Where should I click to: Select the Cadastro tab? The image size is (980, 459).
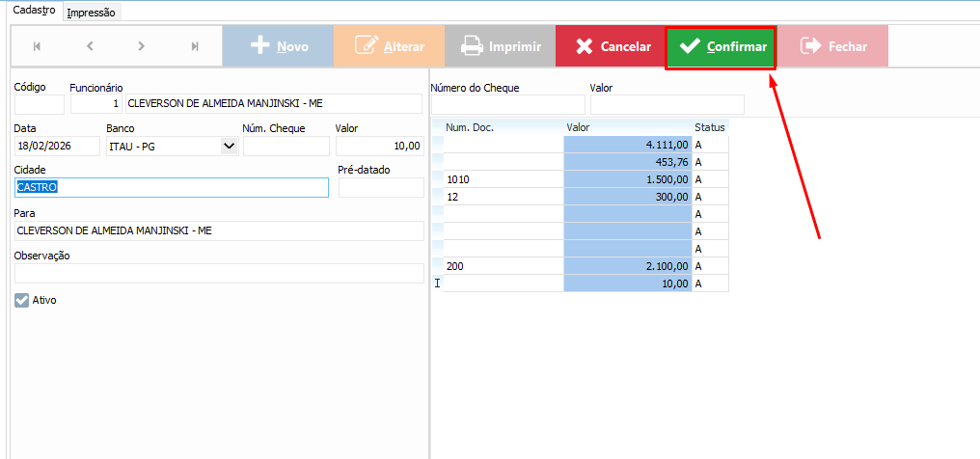pos(31,12)
